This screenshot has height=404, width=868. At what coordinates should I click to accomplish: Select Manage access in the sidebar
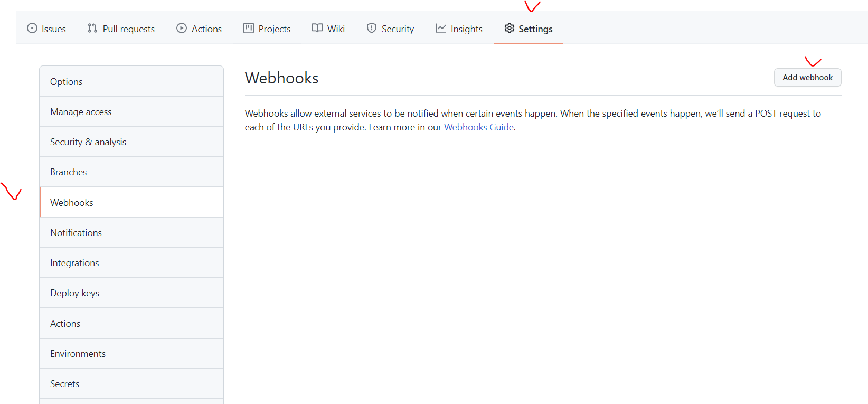[x=131, y=112]
